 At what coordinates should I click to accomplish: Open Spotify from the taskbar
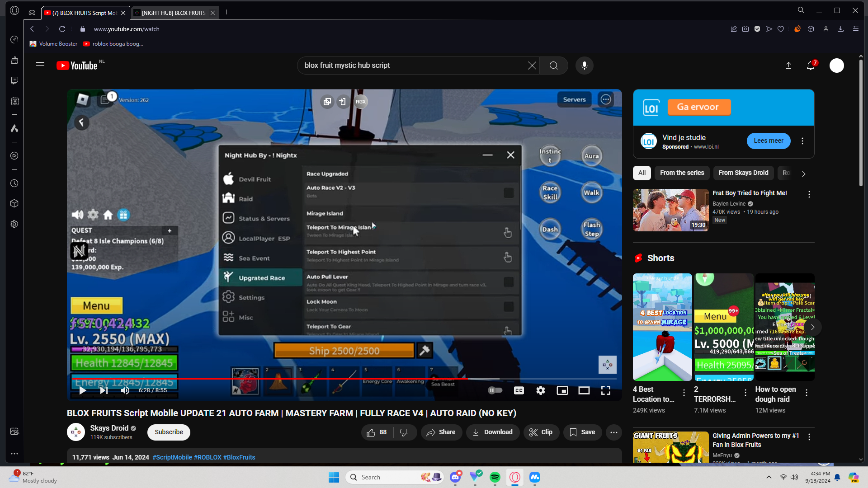click(495, 477)
